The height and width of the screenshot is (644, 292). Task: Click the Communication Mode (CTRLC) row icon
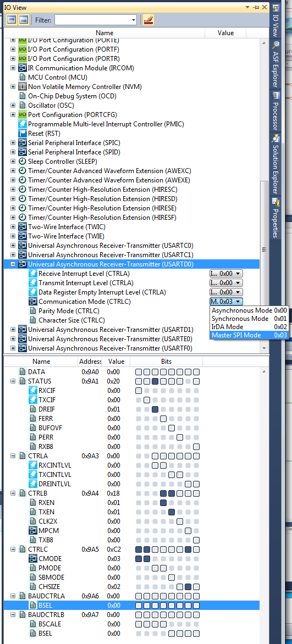[33, 302]
